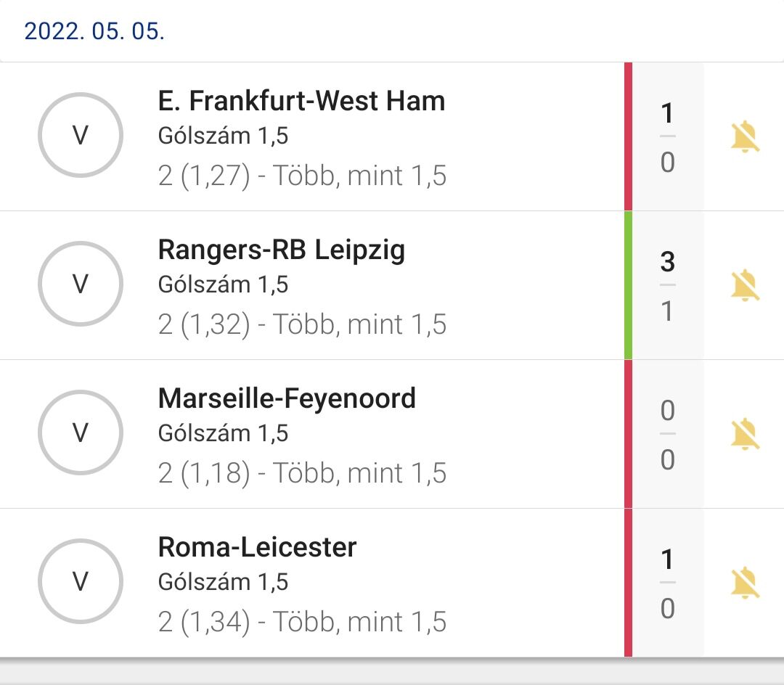Open the E. Frankfurt-West Ham match title
This screenshot has height=685, width=784.
[301, 101]
